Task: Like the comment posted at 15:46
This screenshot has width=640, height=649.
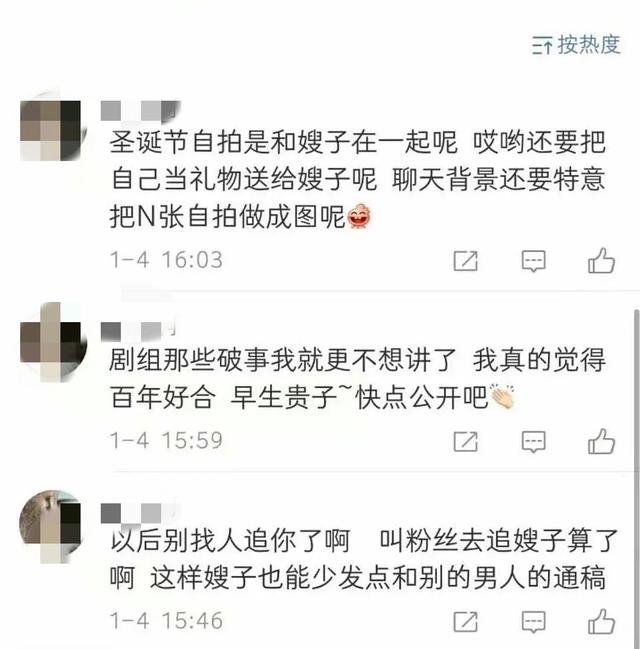Action: (x=601, y=621)
